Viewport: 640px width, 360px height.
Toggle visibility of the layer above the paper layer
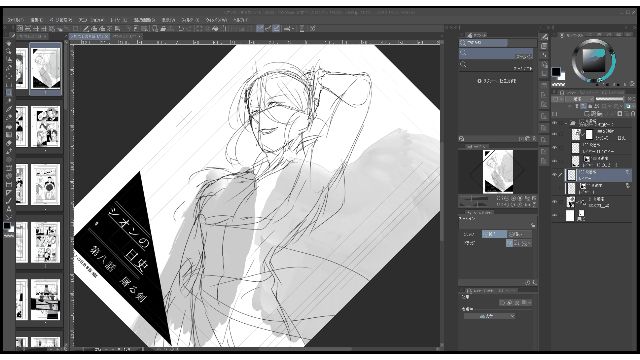(555, 202)
